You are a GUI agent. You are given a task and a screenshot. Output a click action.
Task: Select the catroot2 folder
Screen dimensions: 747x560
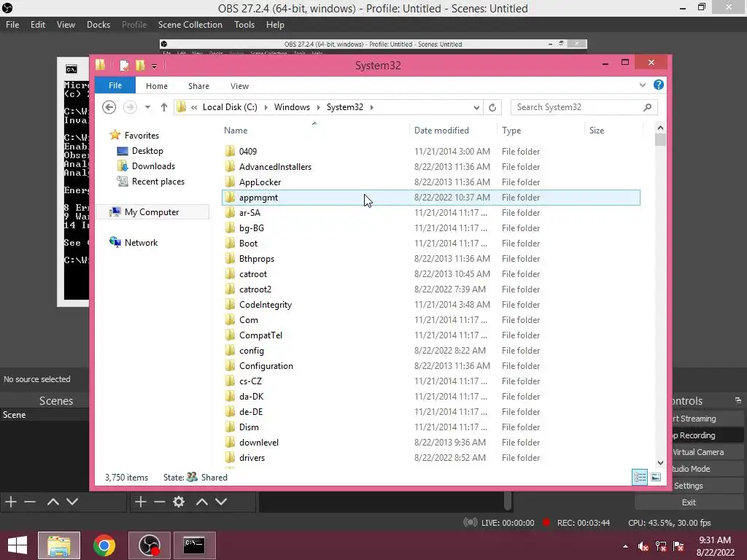[x=430, y=289]
